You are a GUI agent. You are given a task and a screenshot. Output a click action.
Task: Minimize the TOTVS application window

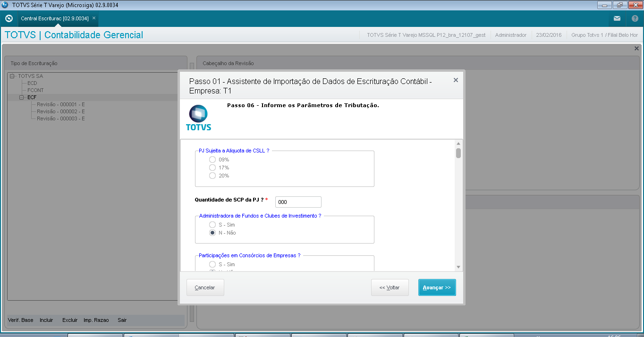pyautogui.click(x=604, y=5)
